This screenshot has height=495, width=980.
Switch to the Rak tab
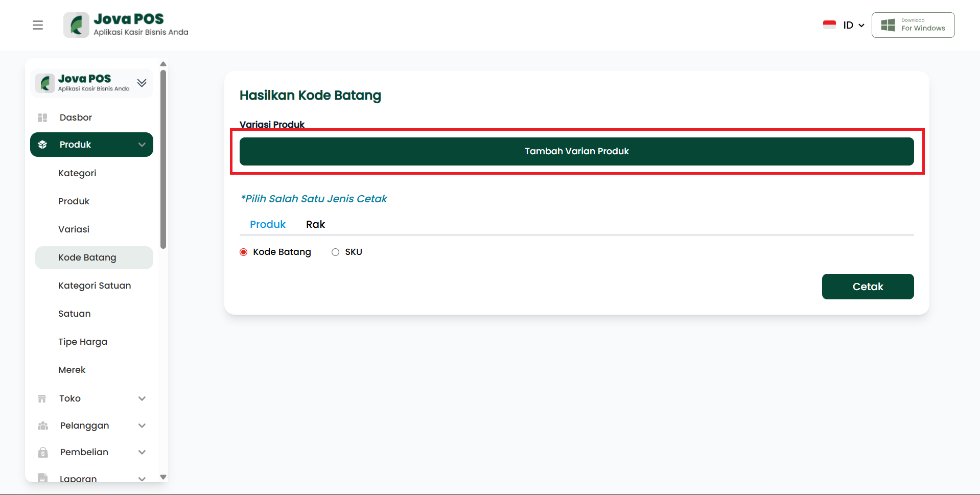tap(315, 224)
